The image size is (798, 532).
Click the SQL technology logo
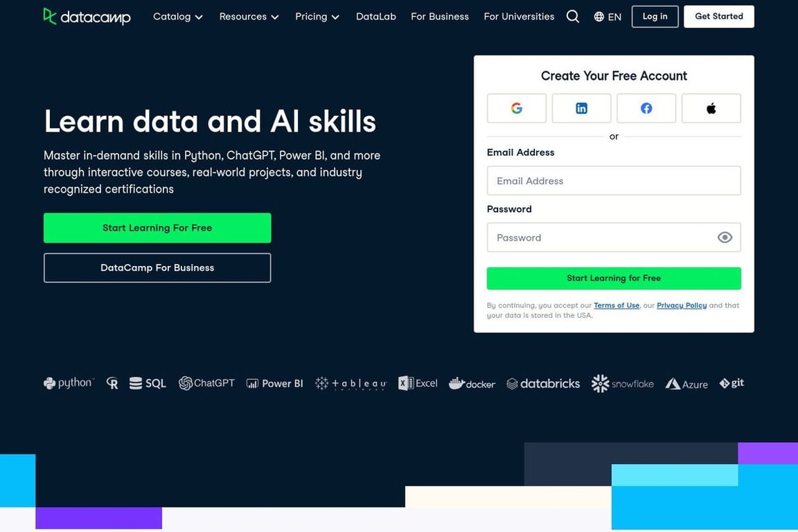(x=148, y=383)
